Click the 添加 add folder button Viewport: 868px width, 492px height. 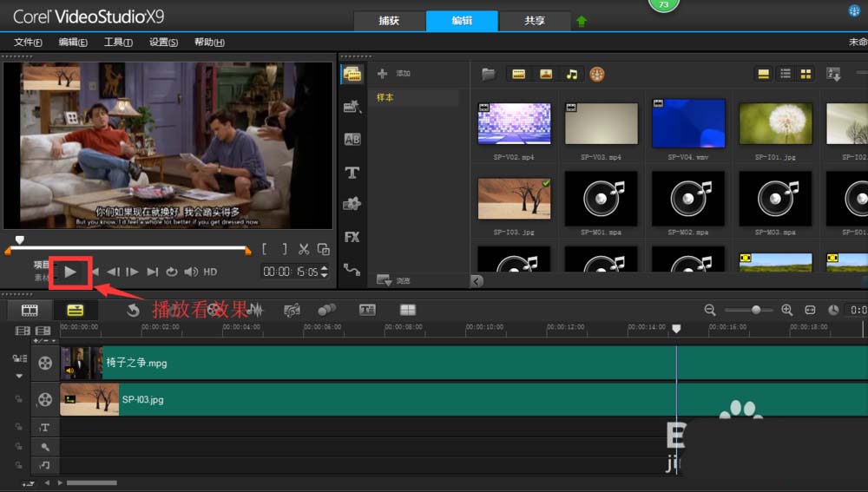[394, 73]
